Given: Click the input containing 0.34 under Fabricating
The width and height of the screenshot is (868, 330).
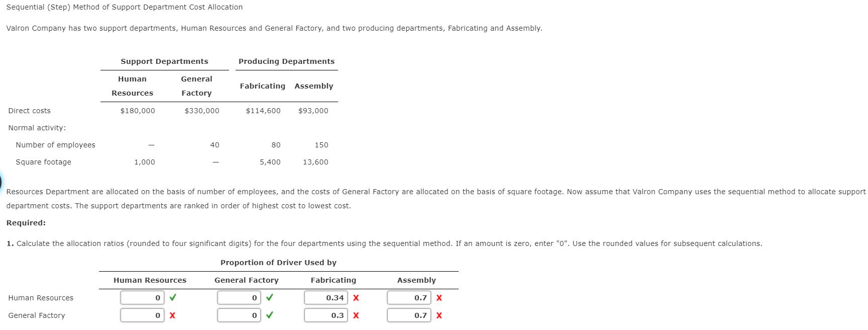Looking at the screenshot, I should [325, 297].
